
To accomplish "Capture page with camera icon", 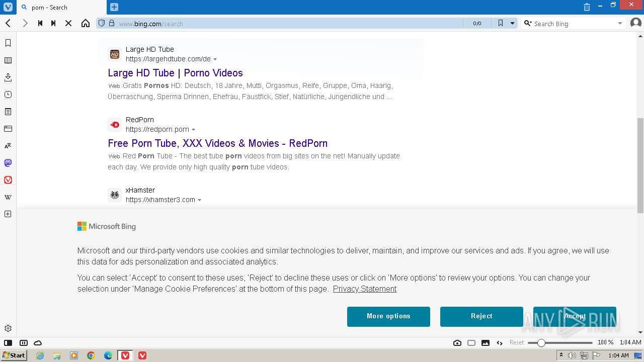I will [x=457, y=343].
